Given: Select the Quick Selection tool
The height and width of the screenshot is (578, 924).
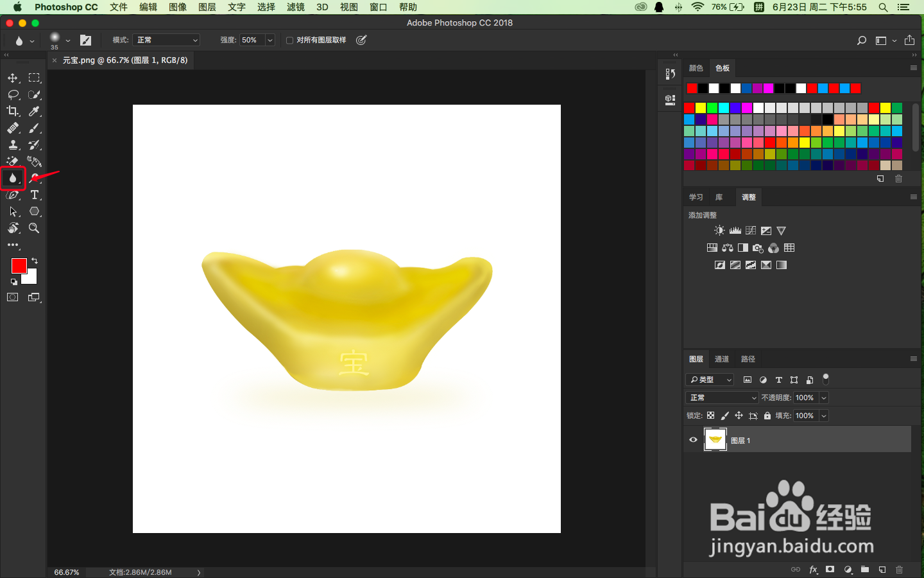Looking at the screenshot, I should click(x=35, y=94).
